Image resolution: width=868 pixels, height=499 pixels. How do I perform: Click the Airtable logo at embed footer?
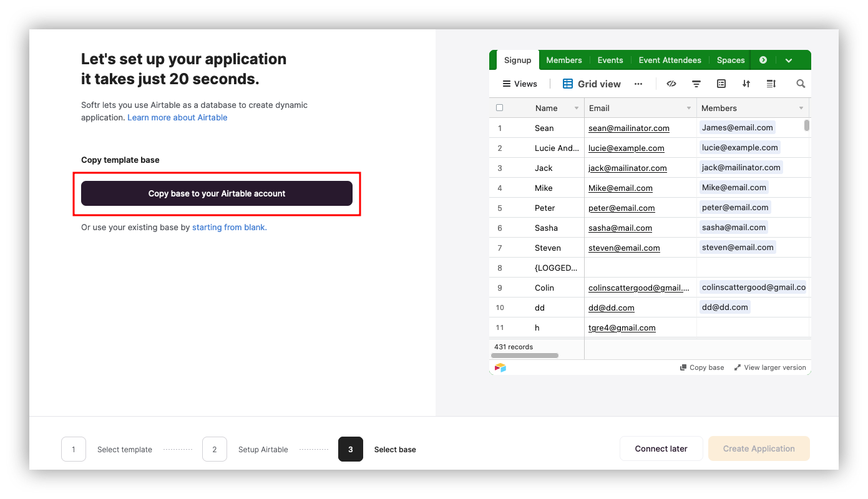(x=500, y=367)
